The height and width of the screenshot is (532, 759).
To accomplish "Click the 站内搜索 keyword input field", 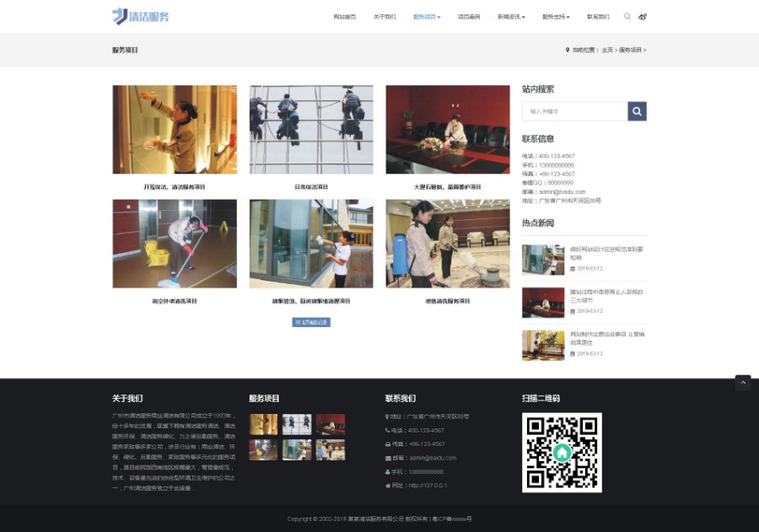I will coord(574,110).
